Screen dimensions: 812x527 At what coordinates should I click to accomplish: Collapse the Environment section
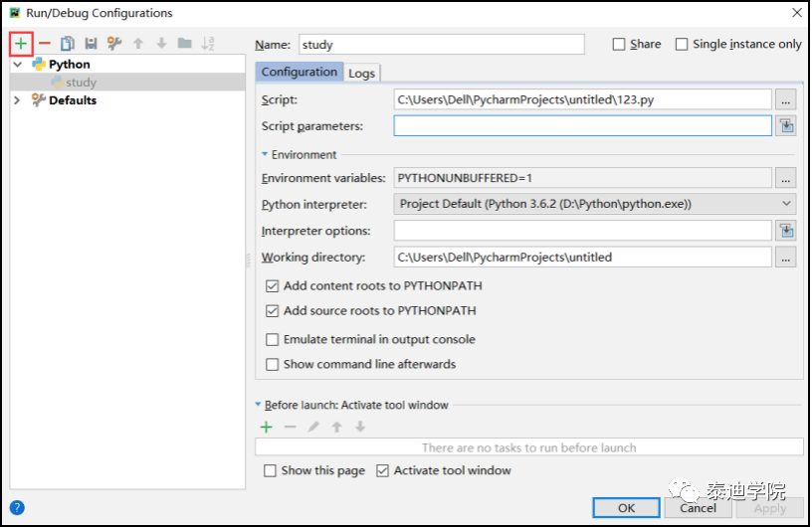tap(266, 155)
